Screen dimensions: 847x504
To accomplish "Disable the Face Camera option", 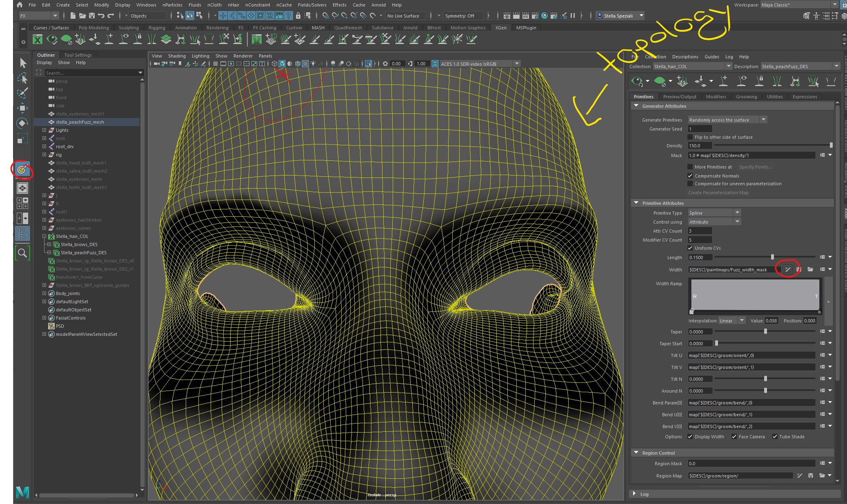I will [x=734, y=437].
